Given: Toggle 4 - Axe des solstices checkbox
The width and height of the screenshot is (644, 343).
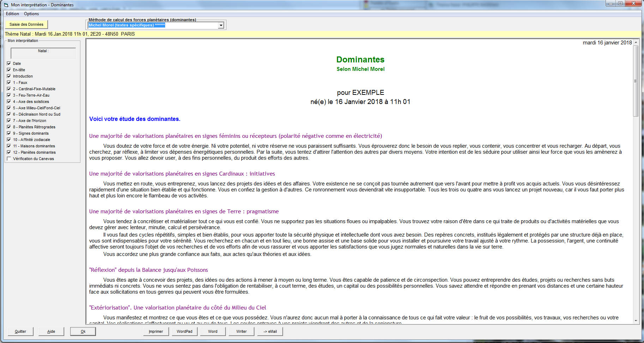Looking at the screenshot, I should (9, 102).
